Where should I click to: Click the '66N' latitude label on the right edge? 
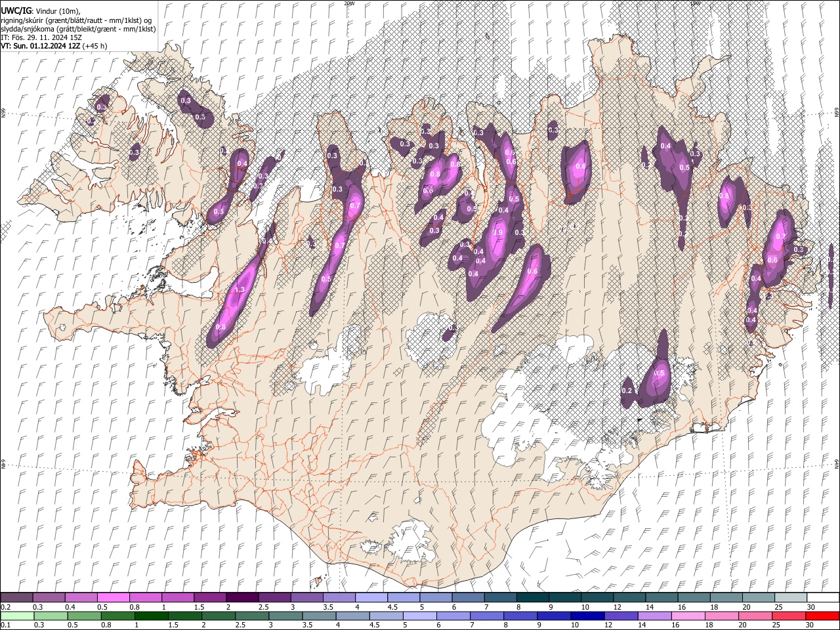click(x=837, y=113)
